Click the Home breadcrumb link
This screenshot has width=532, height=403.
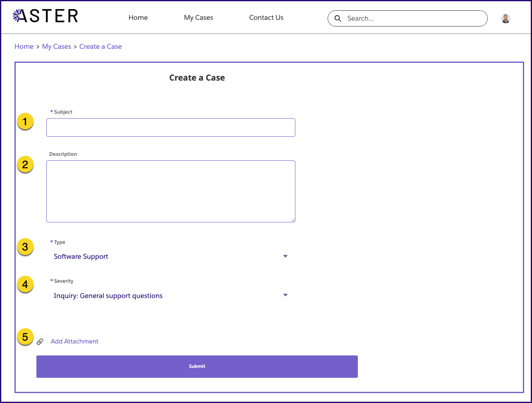[x=24, y=46]
